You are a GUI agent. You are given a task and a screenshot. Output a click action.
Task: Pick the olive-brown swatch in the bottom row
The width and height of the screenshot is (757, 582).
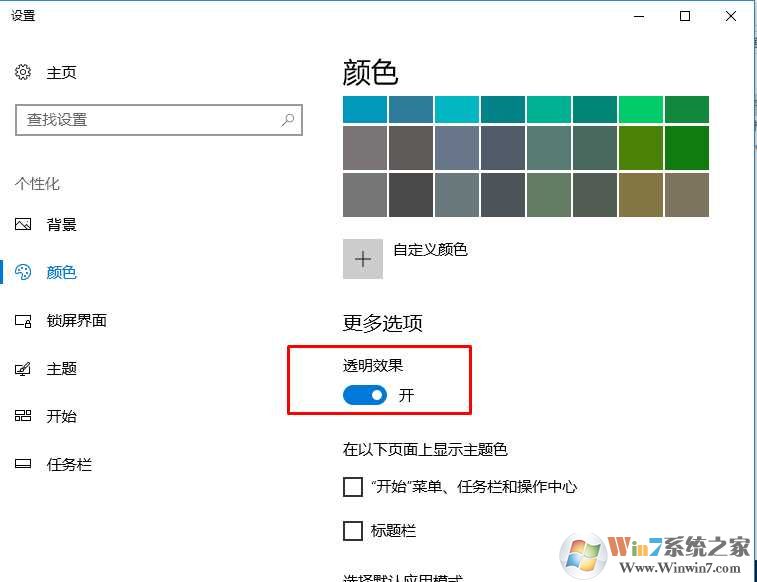[x=641, y=195]
